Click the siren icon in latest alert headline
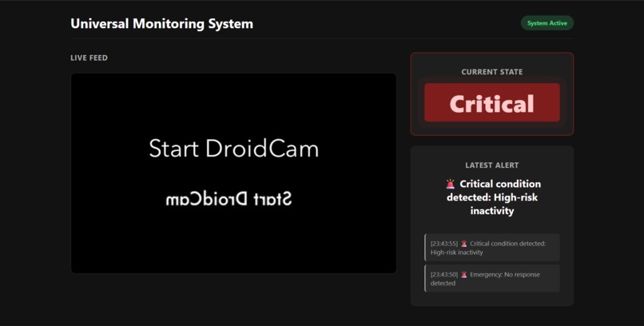The height and width of the screenshot is (326, 644). [451, 184]
